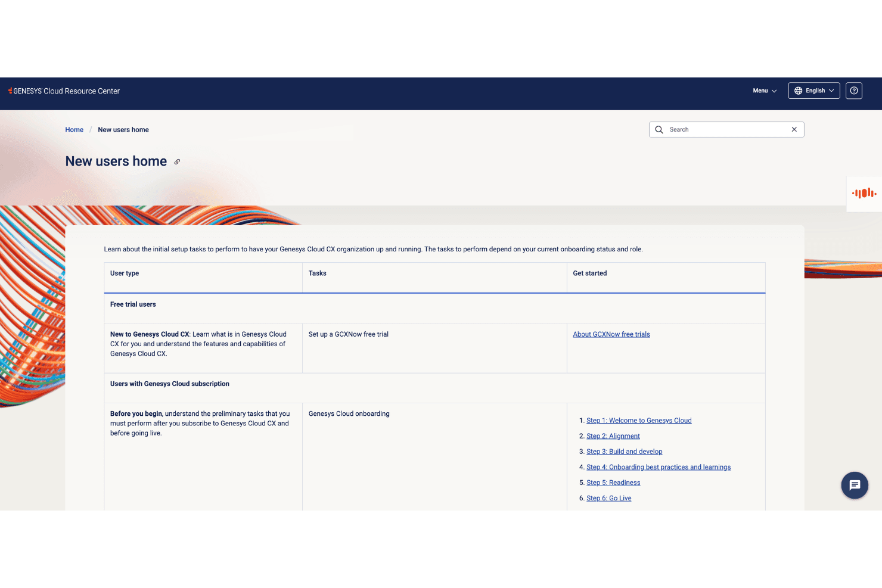This screenshot has height=588, width=882.
Task: Click the search magnifier icon
Action: (x=659, y=129)
